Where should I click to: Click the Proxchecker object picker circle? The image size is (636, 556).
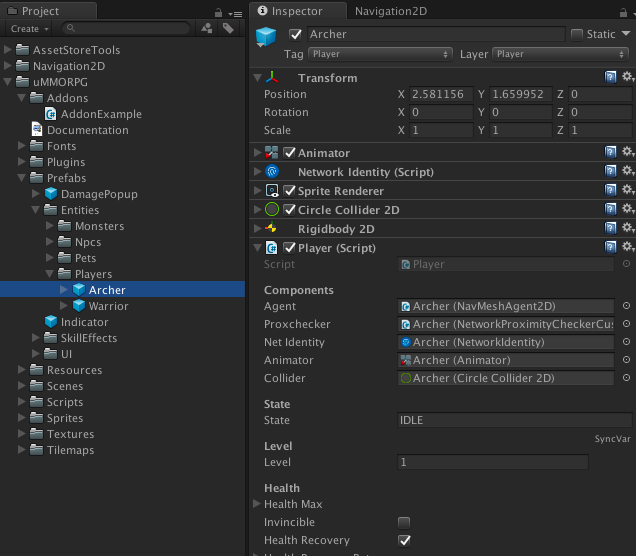click(x=626, y=324)
